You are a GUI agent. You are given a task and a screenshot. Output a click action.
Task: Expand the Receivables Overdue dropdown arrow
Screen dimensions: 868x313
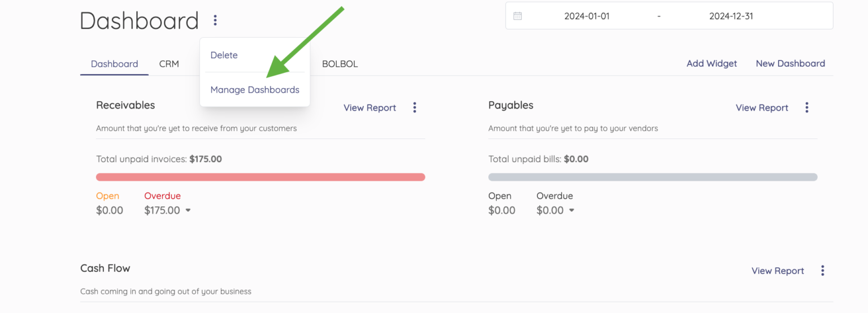[x=188, y=210]
